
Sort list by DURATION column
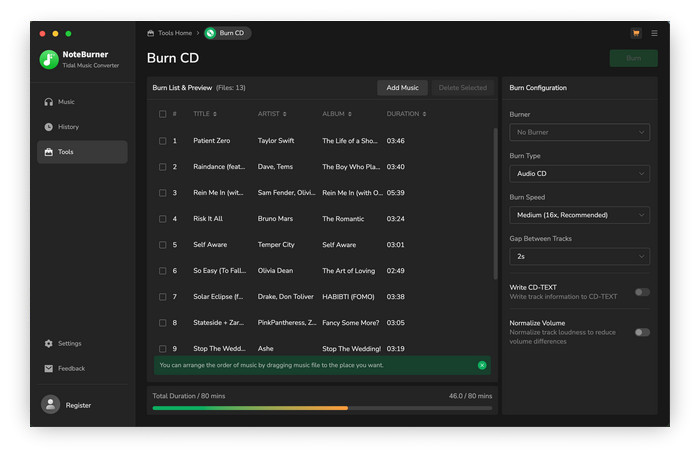coord(406,114)
